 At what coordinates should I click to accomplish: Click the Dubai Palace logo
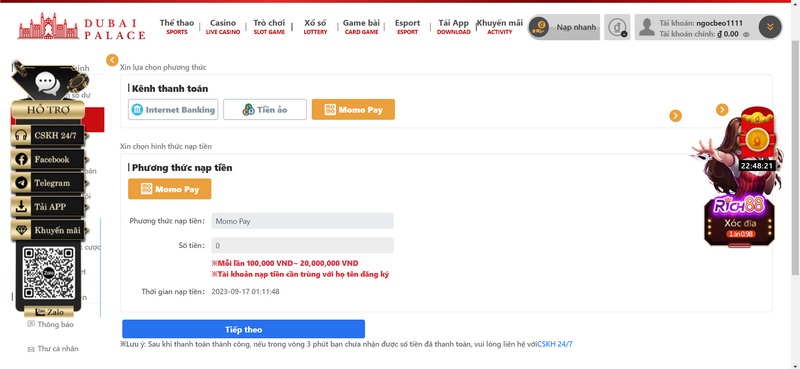82,27
